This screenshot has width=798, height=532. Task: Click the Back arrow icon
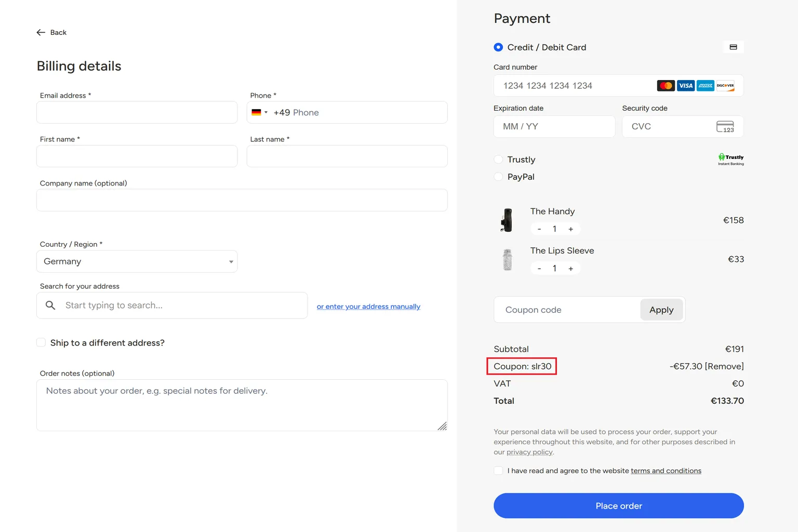pos(41,32)
